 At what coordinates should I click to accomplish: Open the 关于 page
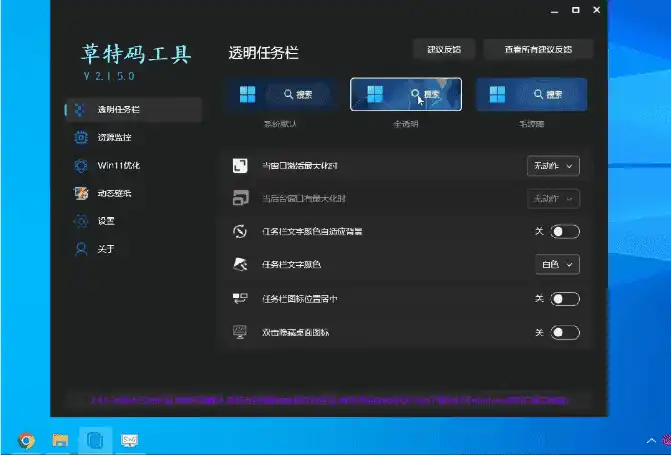tap(106, 249)
